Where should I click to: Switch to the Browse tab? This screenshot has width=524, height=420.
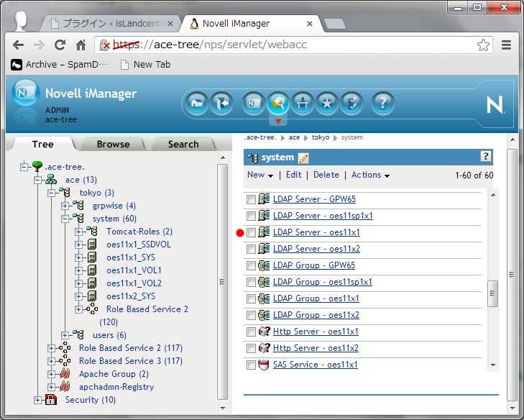pyautogui.click(x=113, y=144)
